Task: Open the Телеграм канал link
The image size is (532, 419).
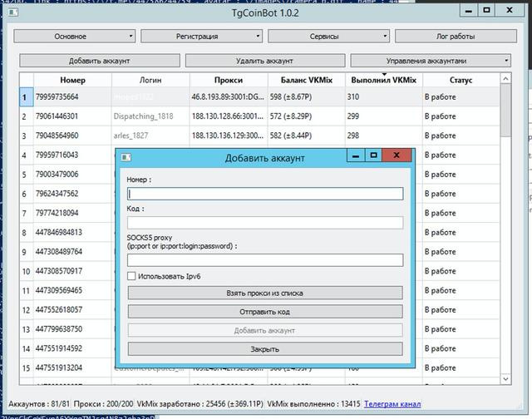Action: (x=392, y=404)
